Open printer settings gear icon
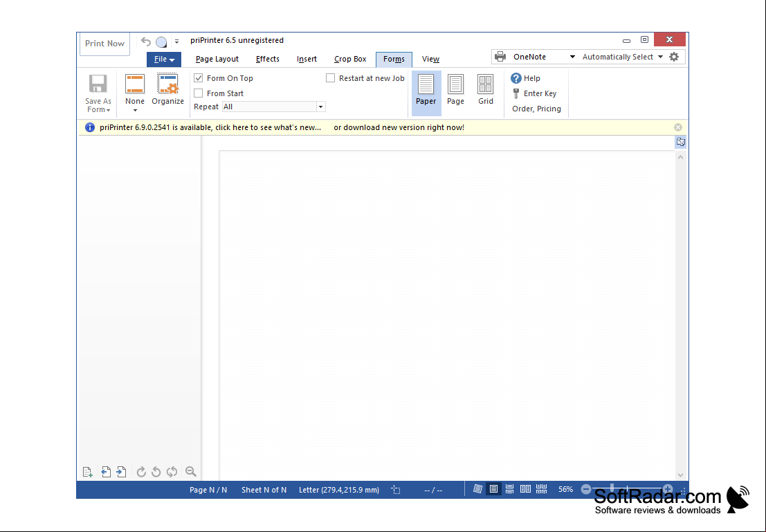 pos(674,57)
